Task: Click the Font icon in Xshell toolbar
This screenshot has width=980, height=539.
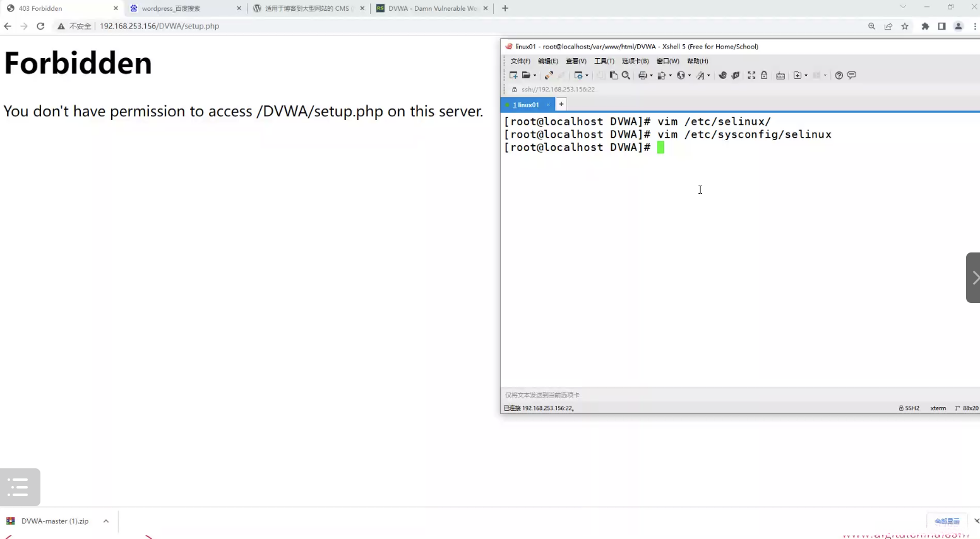Action: (700, 75)
